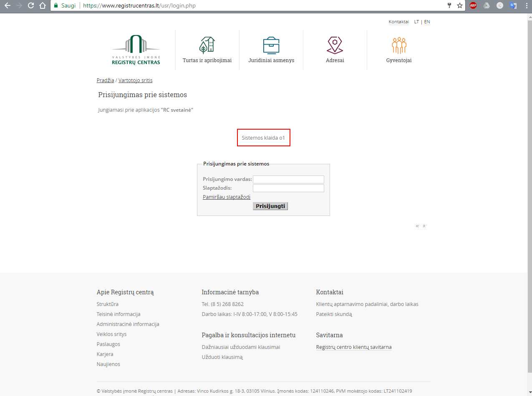Open the Administracinė informacija footer link
Screen dimensions: 532x396
point(128,324)
